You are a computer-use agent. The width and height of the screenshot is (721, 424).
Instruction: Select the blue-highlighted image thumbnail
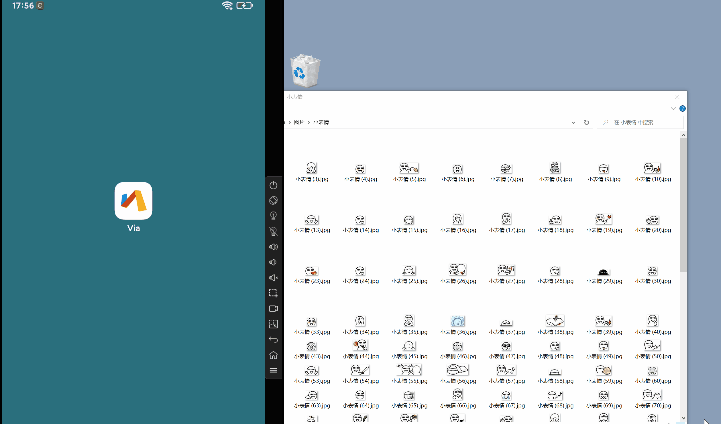point(458,321)
